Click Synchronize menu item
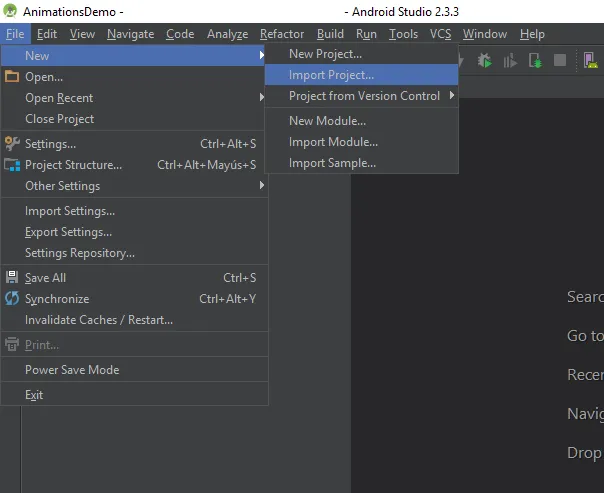This screenshot has width=604, height=493. click(134, 299)
